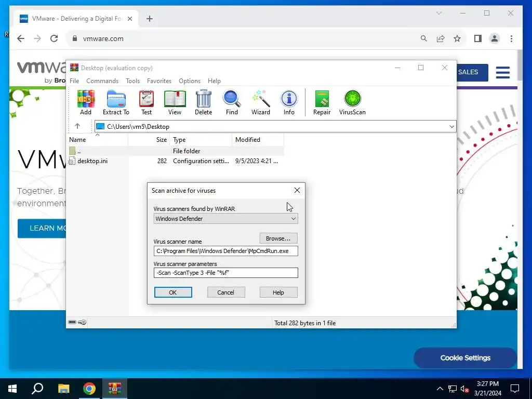This screenshot has width=532, height=399.
Task: Close the Scan archive for viruses dialog
Action: (x=297, y=190)
